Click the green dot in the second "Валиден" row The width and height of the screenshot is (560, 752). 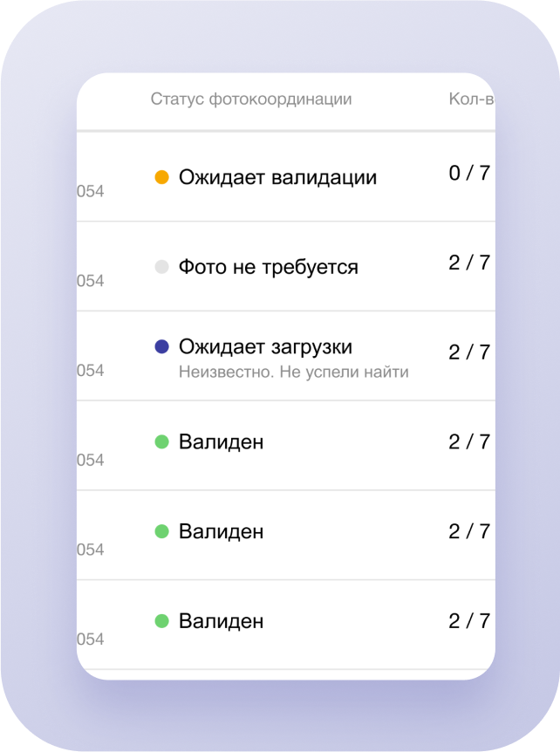click(x=161, y=531)
